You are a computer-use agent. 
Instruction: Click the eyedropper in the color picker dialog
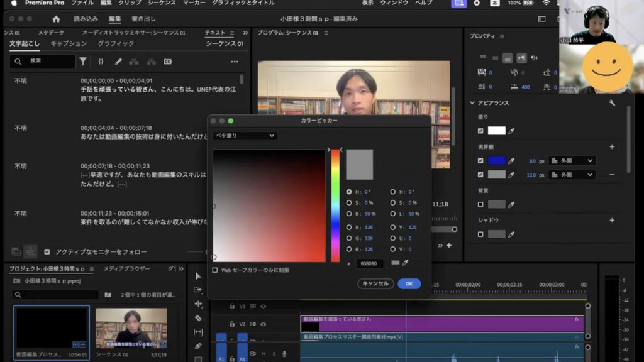(406, 263)
